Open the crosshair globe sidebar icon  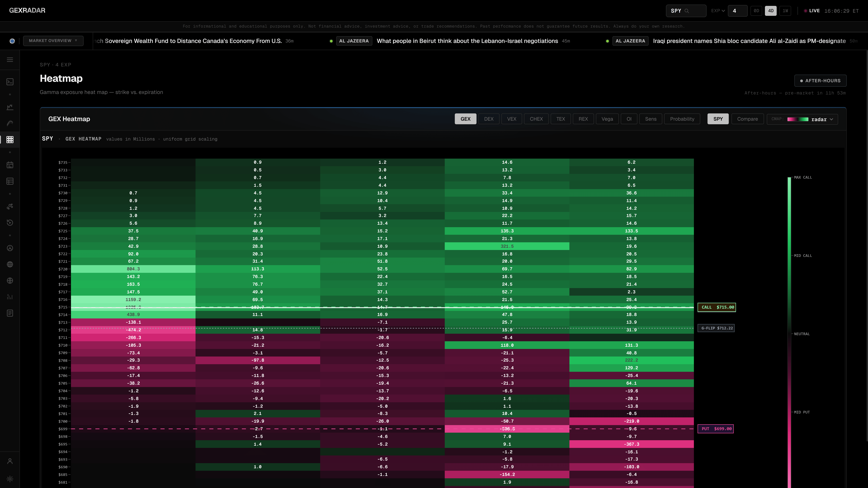tap(10, 280)
